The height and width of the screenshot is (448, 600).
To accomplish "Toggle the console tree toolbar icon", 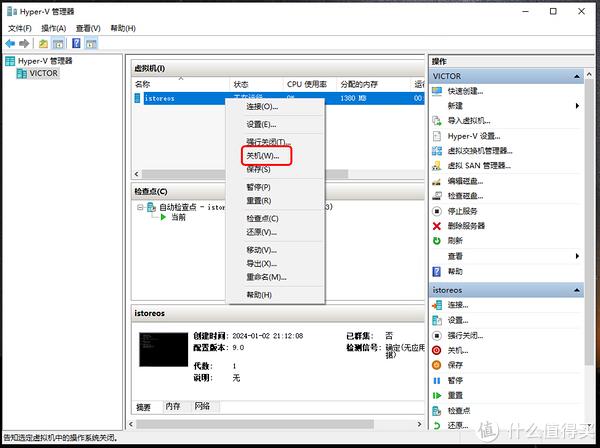I will 58,44.
